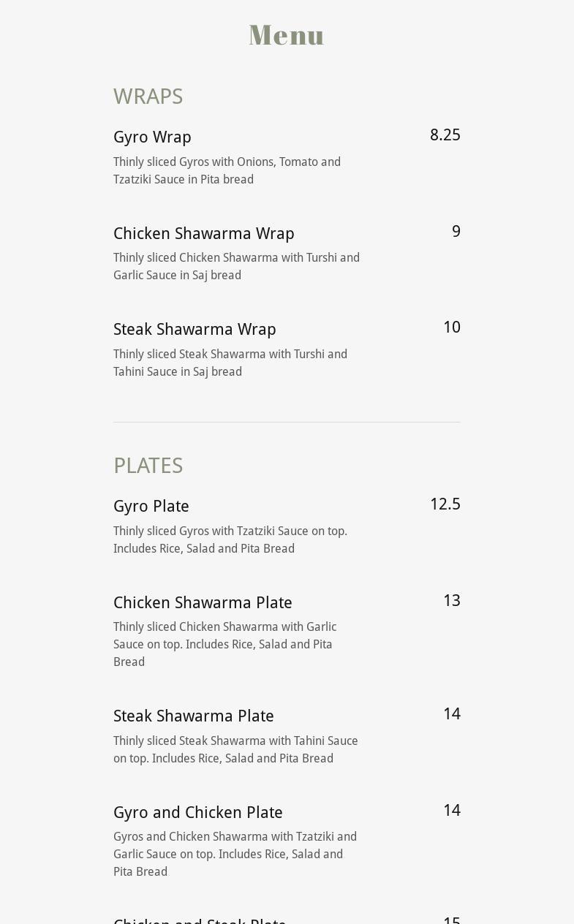Select the Steak Shawarma Wrap title
This screenshot has width=574, height=924.
click(195, 330)
